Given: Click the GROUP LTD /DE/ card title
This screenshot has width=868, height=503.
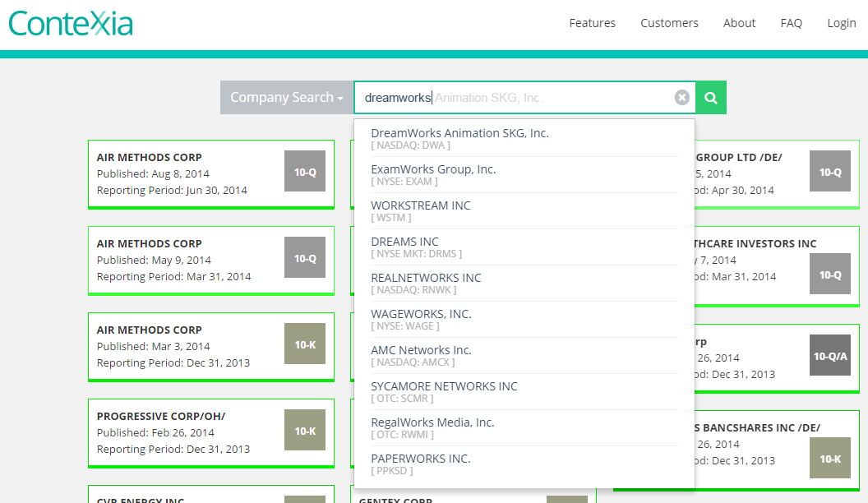Looking at the screenshot, I should click(x=739, y=157).
